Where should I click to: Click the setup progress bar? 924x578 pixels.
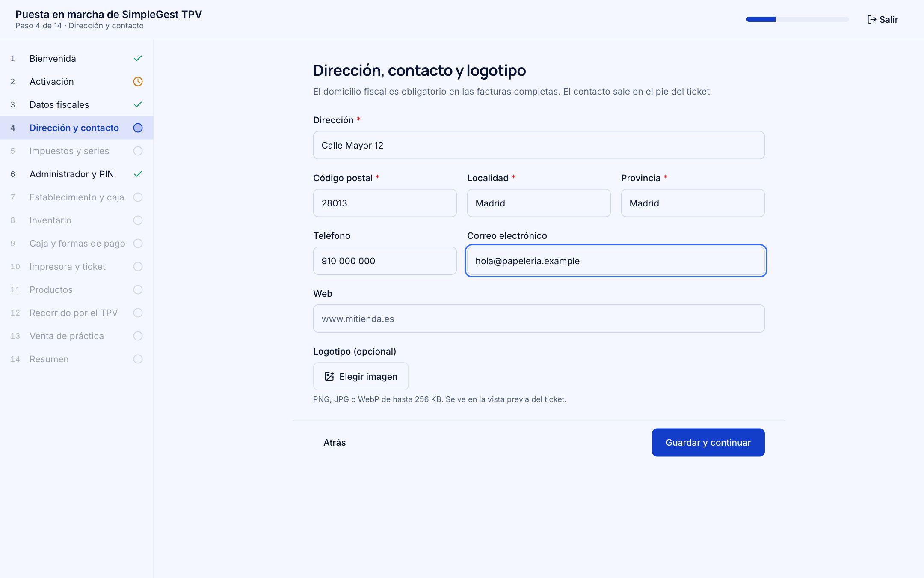[797, 19]
